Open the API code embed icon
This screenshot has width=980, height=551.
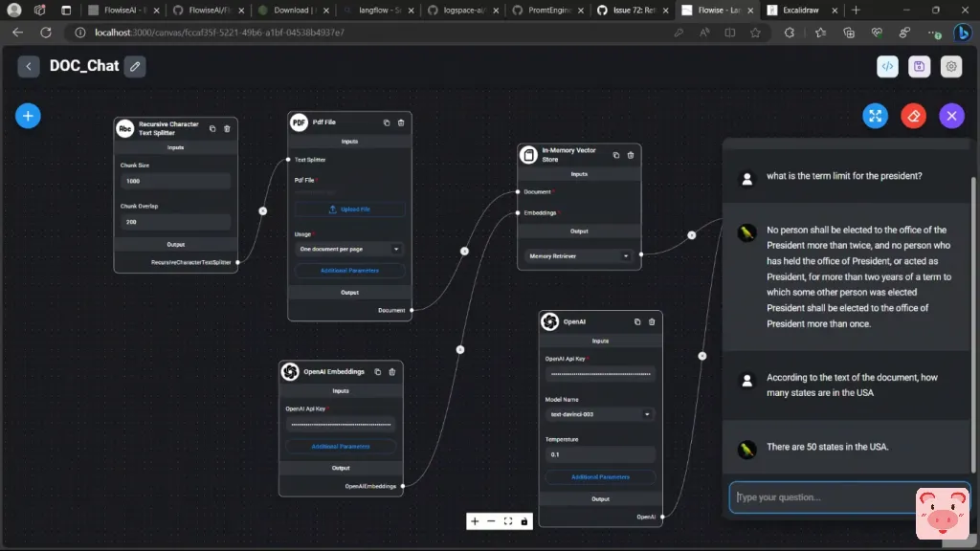click(887, 66)
